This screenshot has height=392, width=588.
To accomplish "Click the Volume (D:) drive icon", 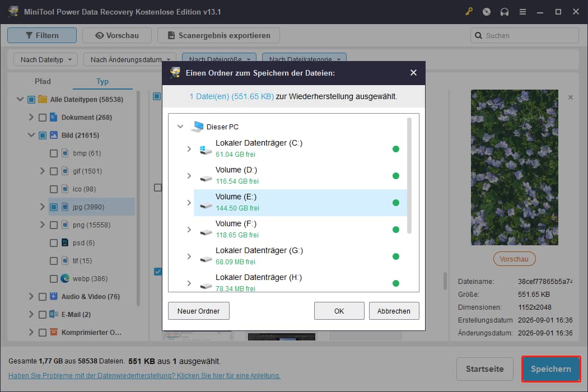I will point(206,178).
